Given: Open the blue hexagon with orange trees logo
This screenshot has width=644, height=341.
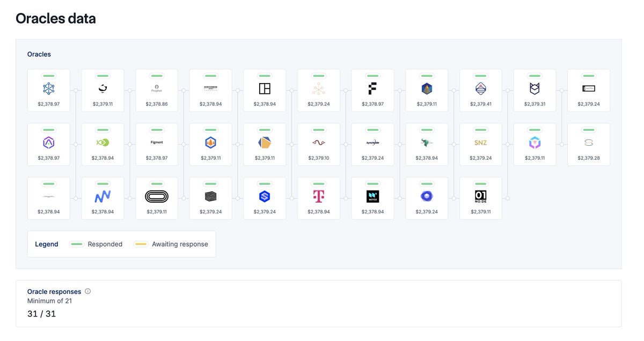Looking at the screenshot, I should [210, 143].
